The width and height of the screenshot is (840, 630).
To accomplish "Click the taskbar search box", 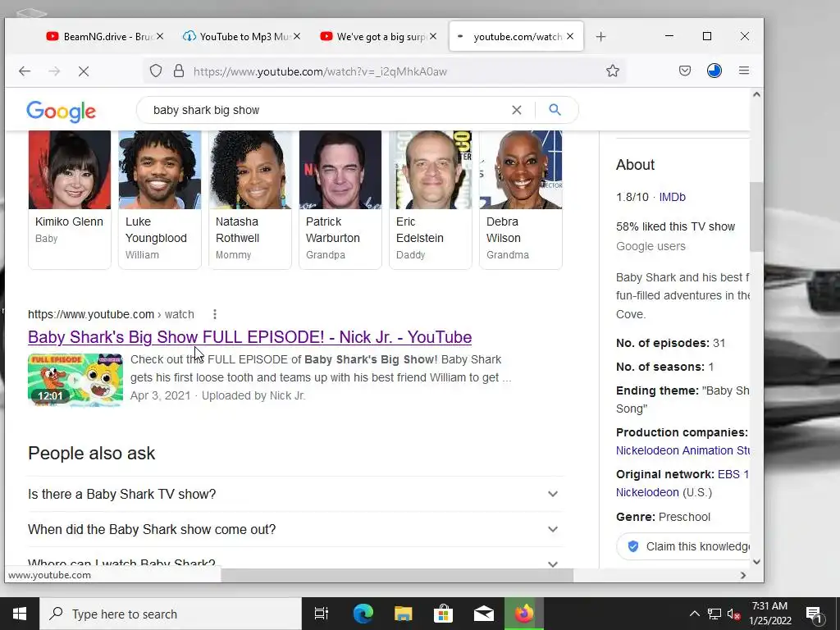I will pyautogui.click(x=171, y=614).
